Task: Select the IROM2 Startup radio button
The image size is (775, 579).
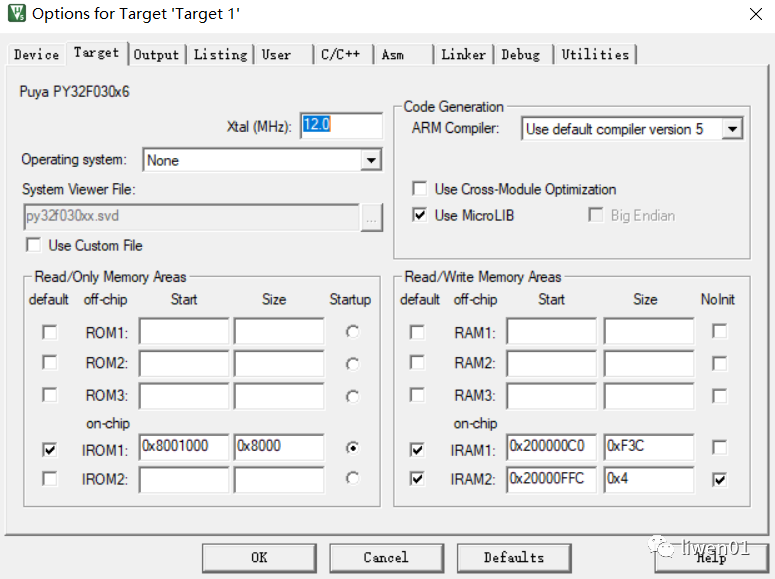Action: pyautogui.click(x=351, y=479)
